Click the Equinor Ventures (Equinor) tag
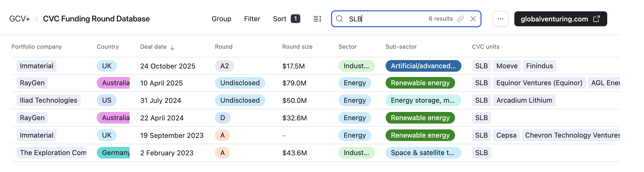This screenshot has width=644, height=172. pos(539,83)
